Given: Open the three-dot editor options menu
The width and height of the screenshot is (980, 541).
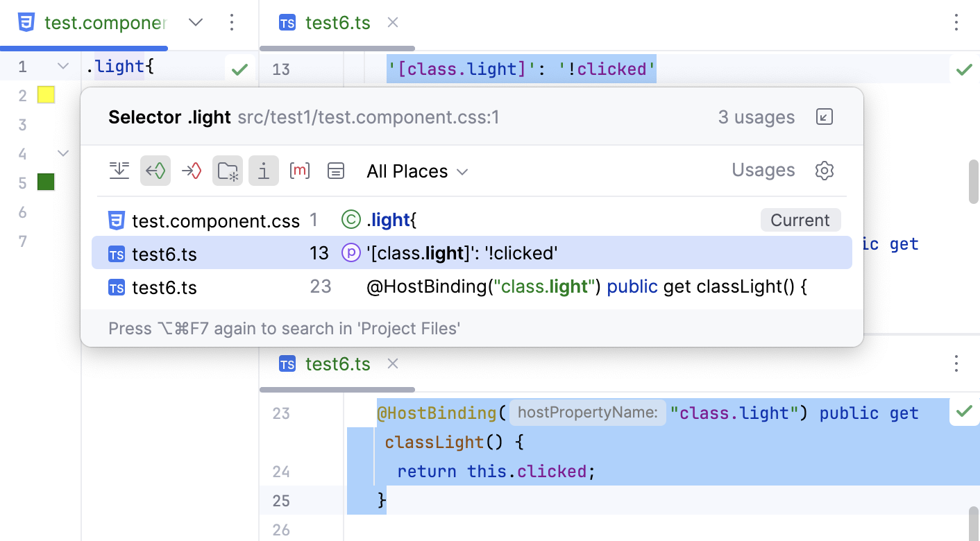Looking at the screenshot, I should (956, 22).
